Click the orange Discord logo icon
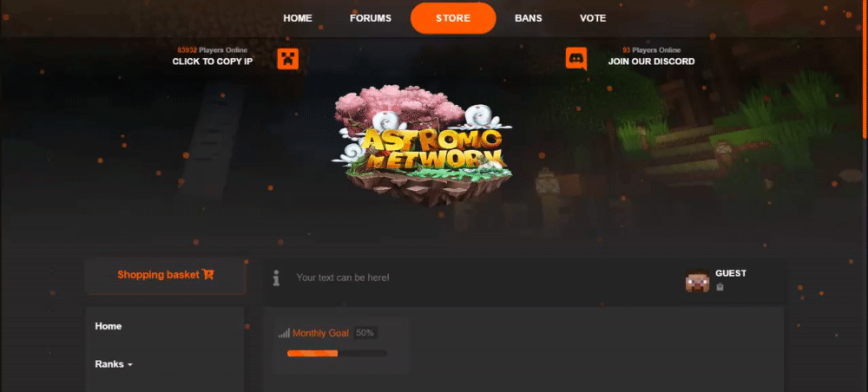 point(576,59)
